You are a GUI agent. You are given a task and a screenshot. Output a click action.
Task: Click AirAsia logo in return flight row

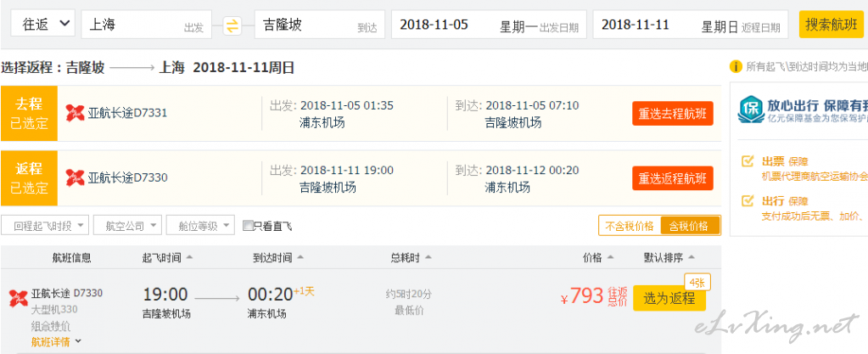pyautogui.click(x=75, y=177)
